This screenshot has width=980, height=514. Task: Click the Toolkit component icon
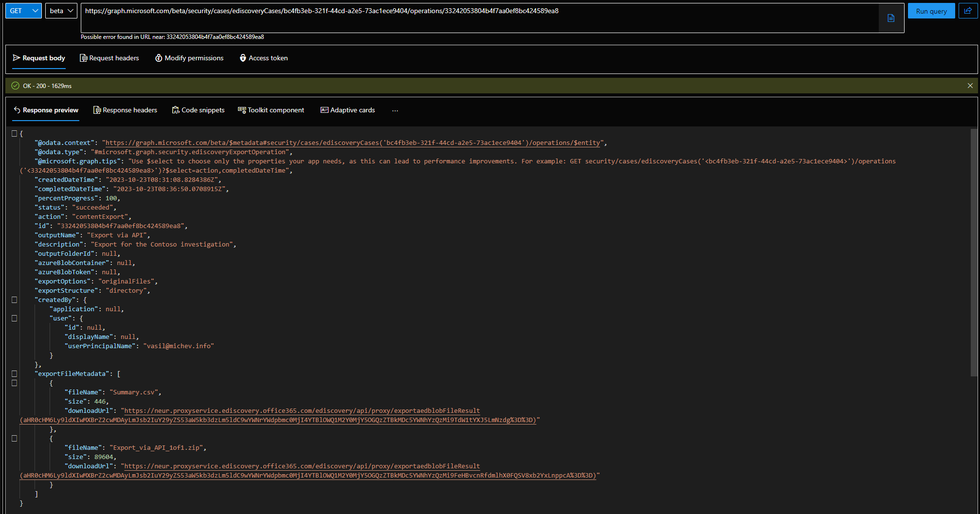point(242,110)
